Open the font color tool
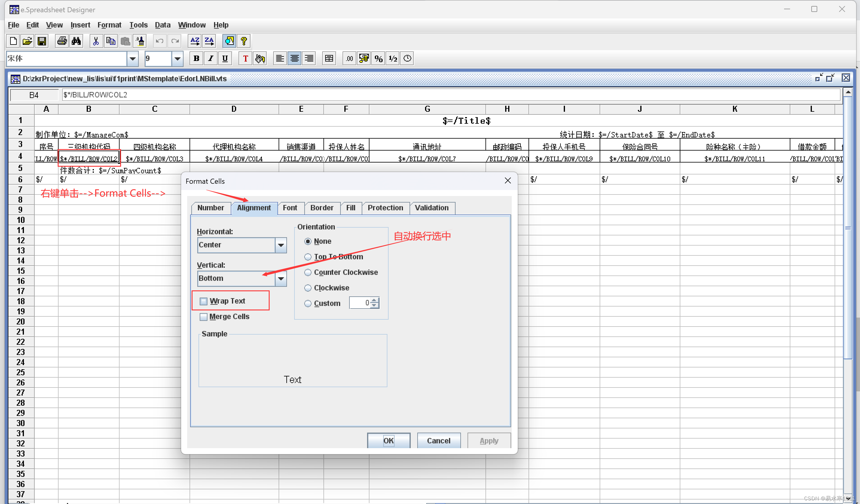 pos(245,58)
